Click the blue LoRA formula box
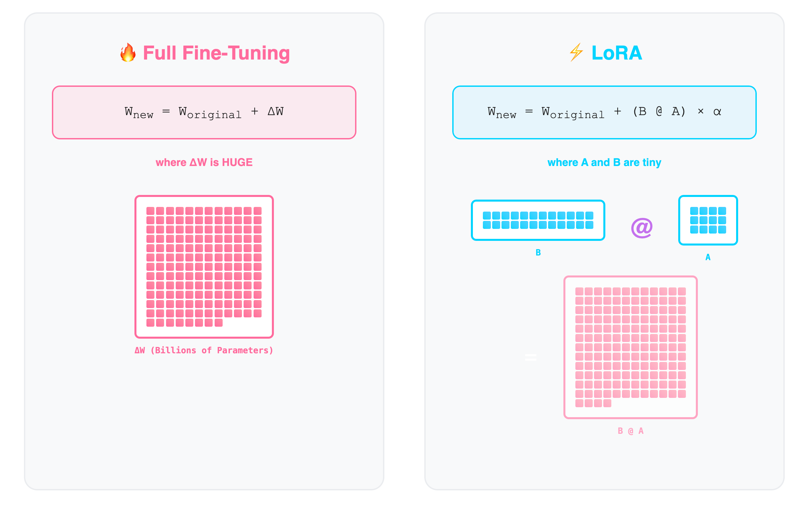This screenshot has width=812, height=505. 605,112
